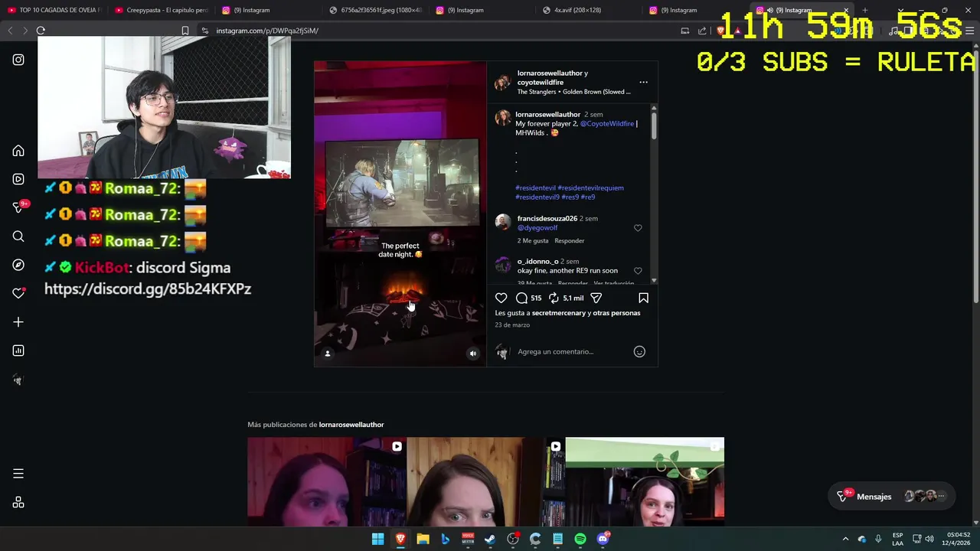The image size is (980, 551).
Task: Repost using the icon beside 5,1 mil
Action: (x=554, y=298)
